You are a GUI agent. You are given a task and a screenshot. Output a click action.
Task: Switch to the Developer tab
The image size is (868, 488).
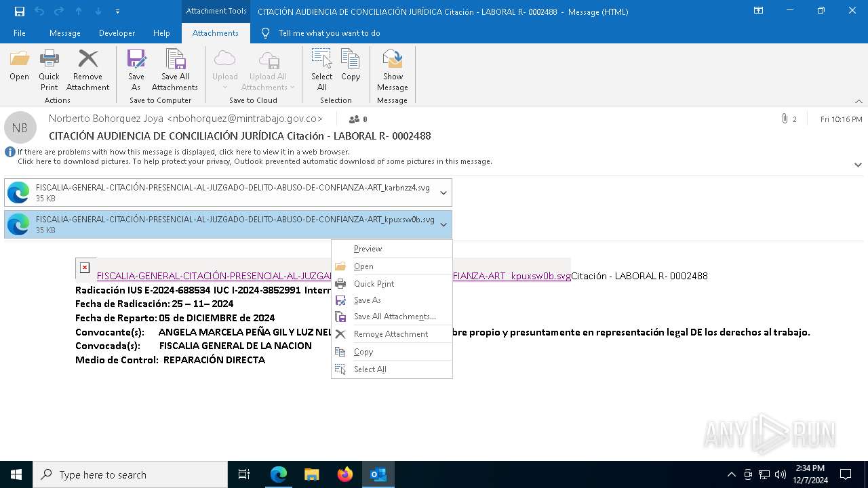click(x=117, y=33)
